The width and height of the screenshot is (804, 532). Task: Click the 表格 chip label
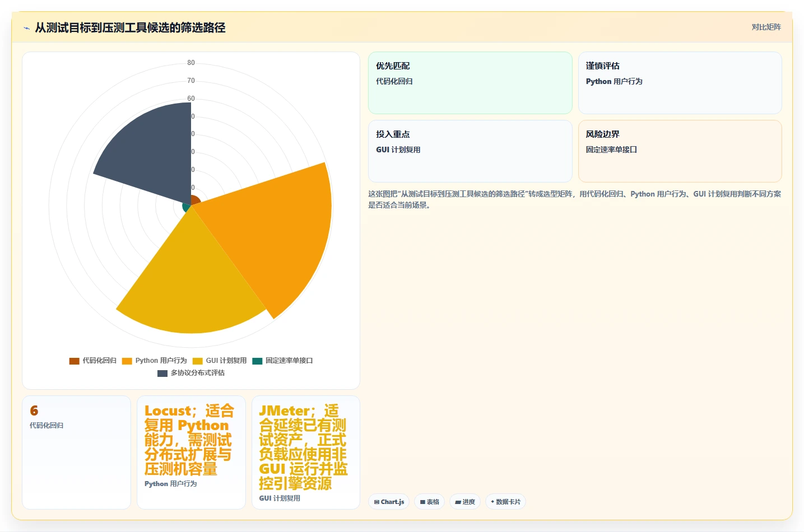[x=433, y=502]
